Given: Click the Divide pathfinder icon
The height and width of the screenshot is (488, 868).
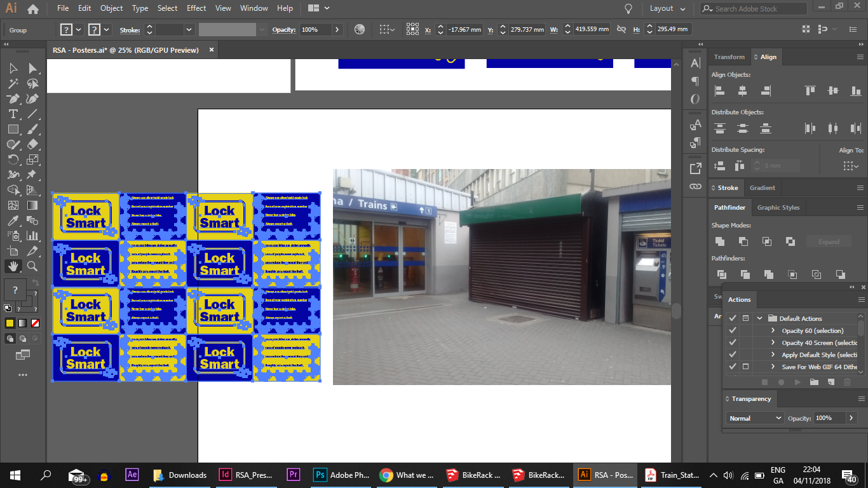Looking at the screenshot, I should 721,274.
